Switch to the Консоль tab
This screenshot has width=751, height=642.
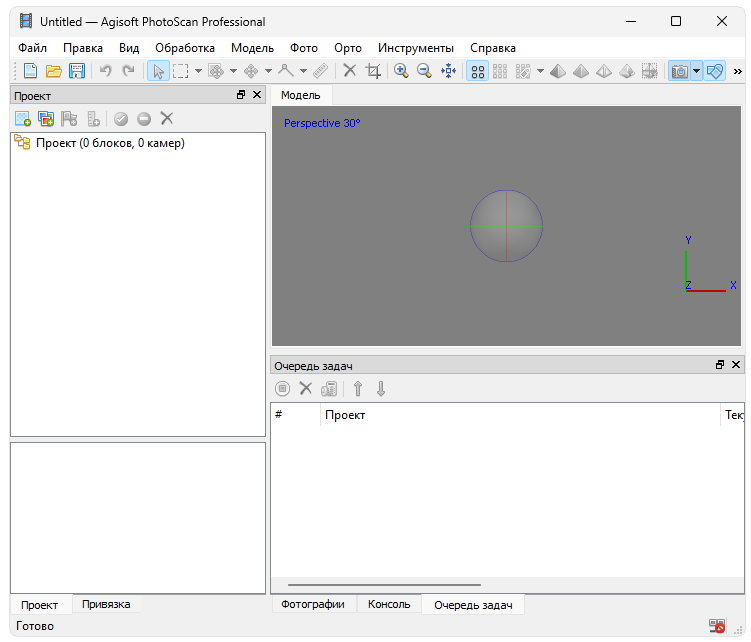click(x=389, y=604)
